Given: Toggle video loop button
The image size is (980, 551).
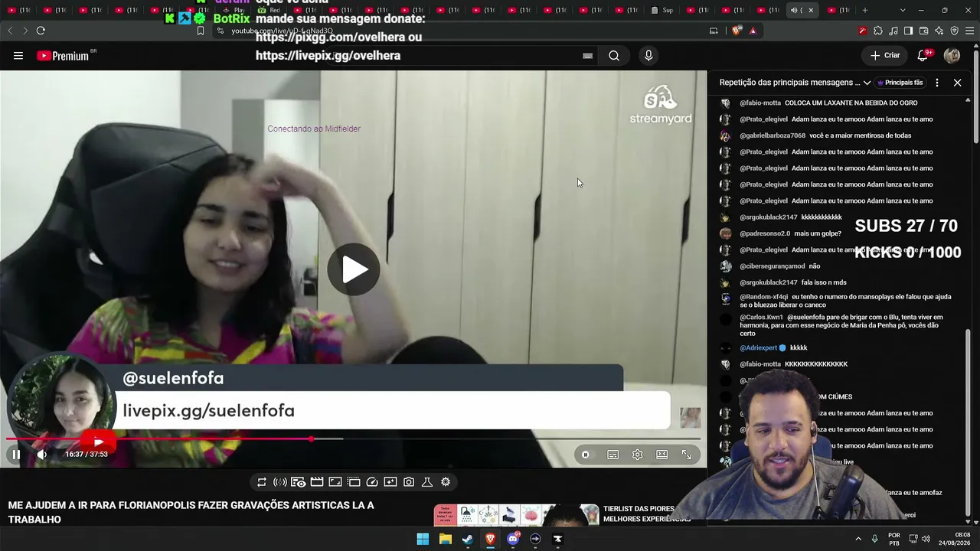Looking at the screenshot, I should tap(262, 482).
